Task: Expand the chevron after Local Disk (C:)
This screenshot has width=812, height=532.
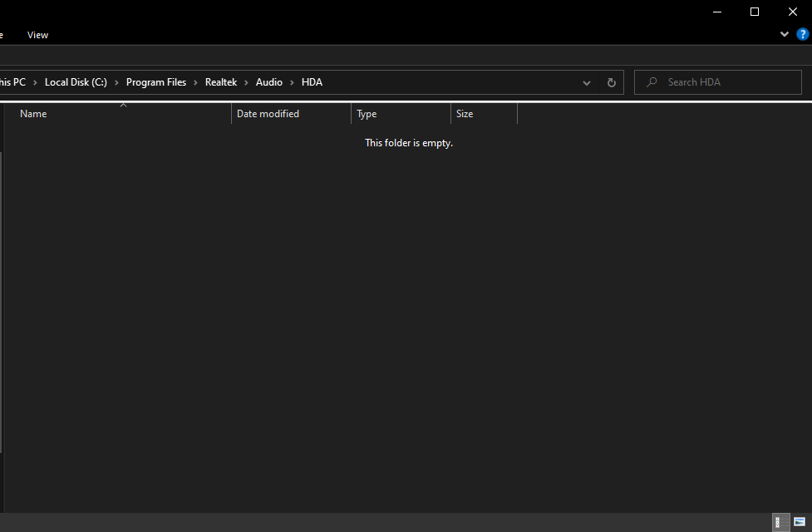Action: pos(116,83)
